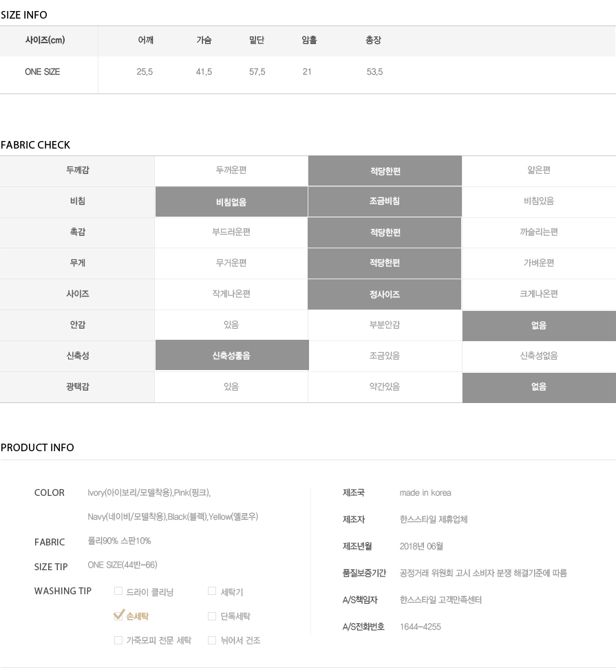Click the ONE SIZE(44반-66) size tip
Viewport: 616px width, 672px height.
pos(123,565)
